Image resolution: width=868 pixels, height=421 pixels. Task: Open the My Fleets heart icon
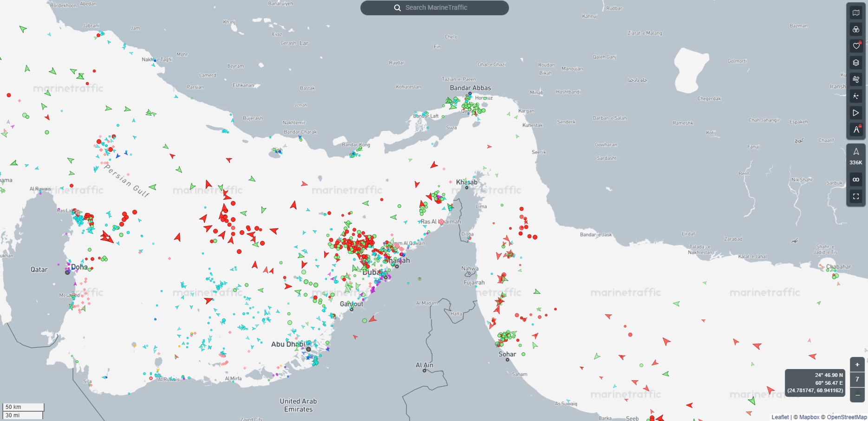(856, 45)
